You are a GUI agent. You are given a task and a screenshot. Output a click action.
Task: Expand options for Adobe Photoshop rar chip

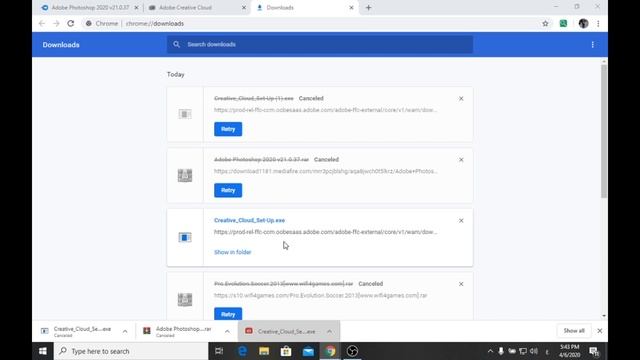227,331
